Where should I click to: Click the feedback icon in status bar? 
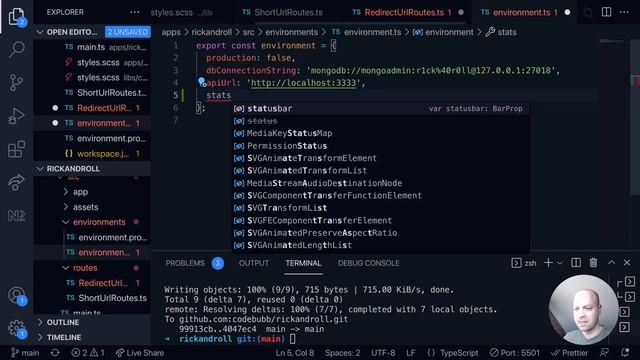pyautogui.click(x=604, y=353)
